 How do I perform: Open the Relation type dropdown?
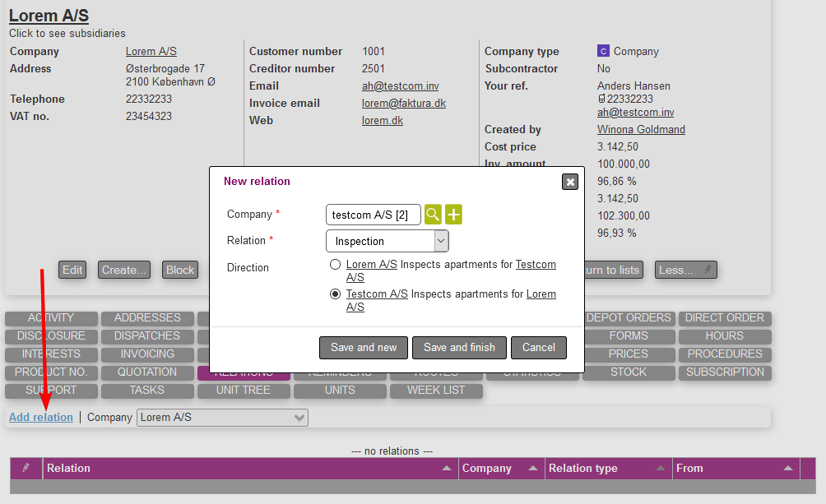tap(387, 241)
